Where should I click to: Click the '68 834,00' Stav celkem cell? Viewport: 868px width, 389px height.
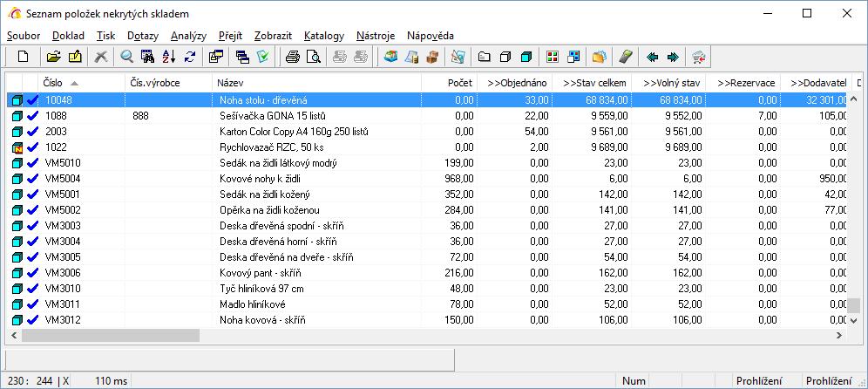tap(593, 100)
